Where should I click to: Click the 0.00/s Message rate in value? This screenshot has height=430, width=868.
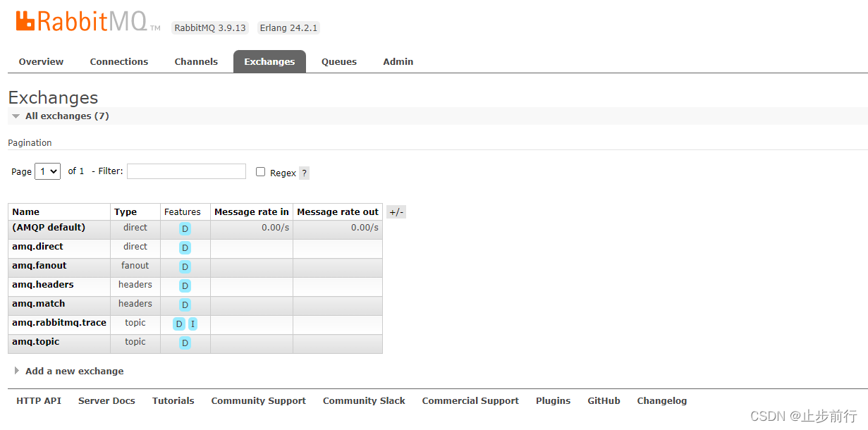pyautogui.click(x=275, y=228)
